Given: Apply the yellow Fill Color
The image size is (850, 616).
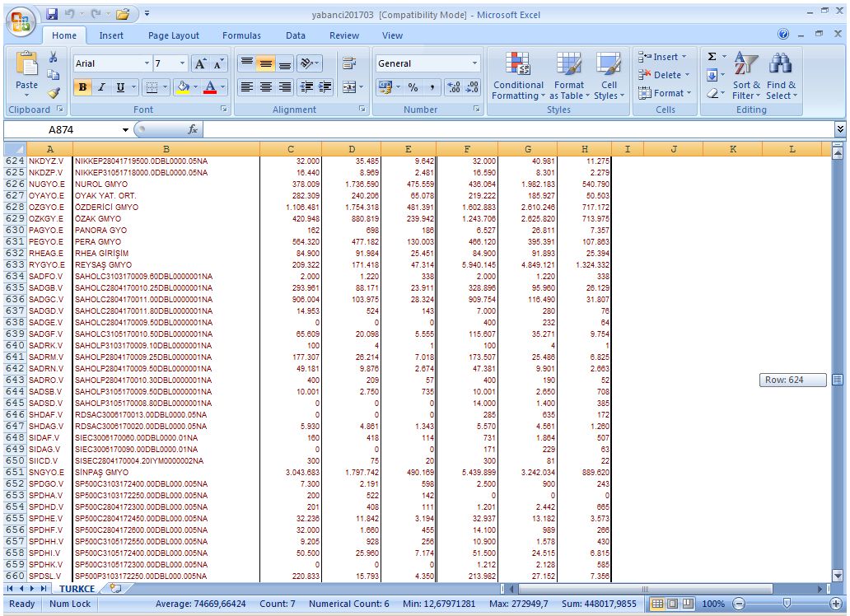Looking at the screenshot, I should 183,86.
